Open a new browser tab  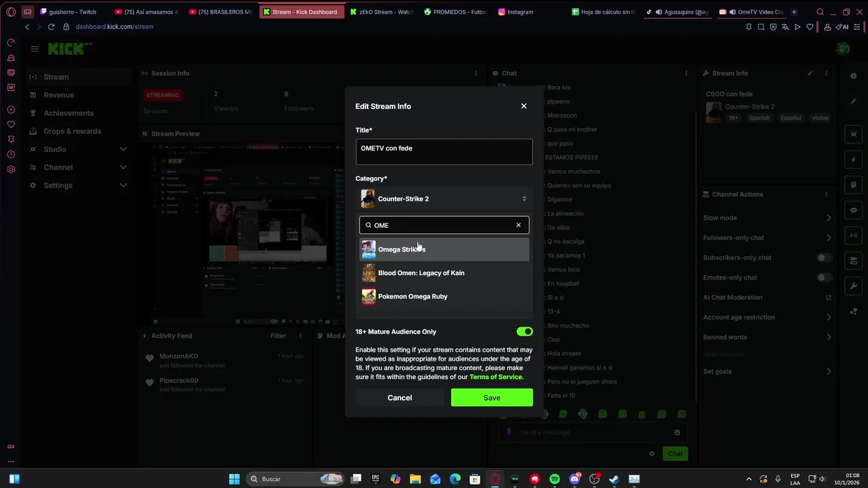coord(794,12)
